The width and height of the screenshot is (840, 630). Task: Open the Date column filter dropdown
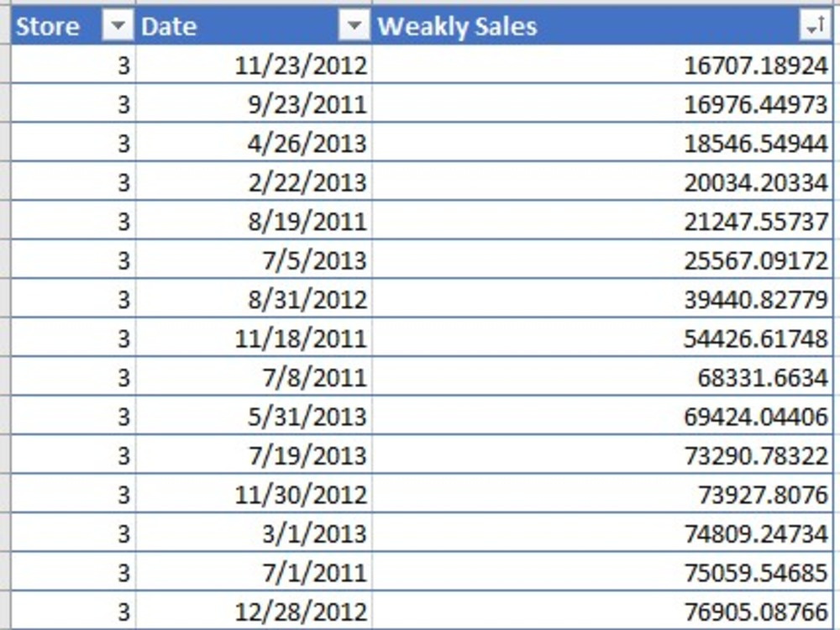354,26
